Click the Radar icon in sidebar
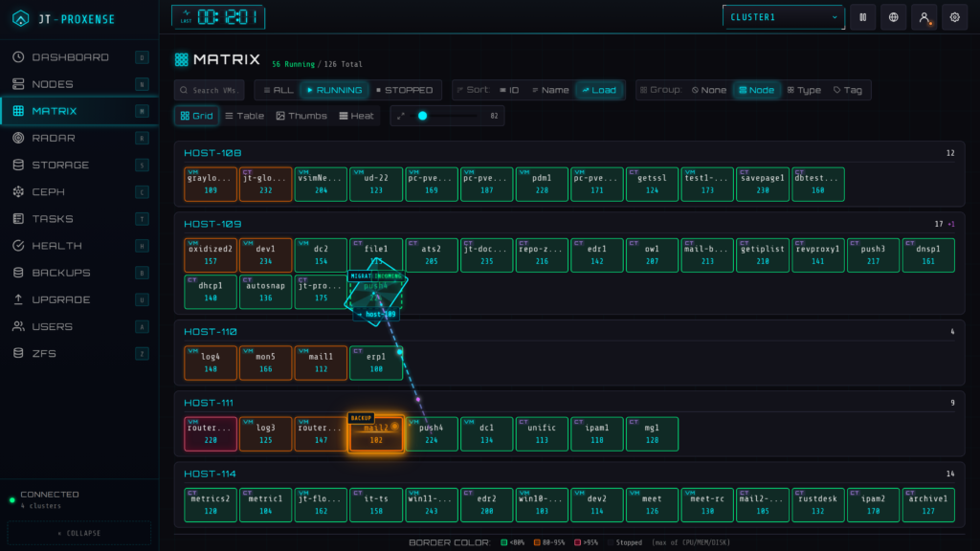Image resolution: width=980 pixels, height=551 pixels. [x=18, y=138]
